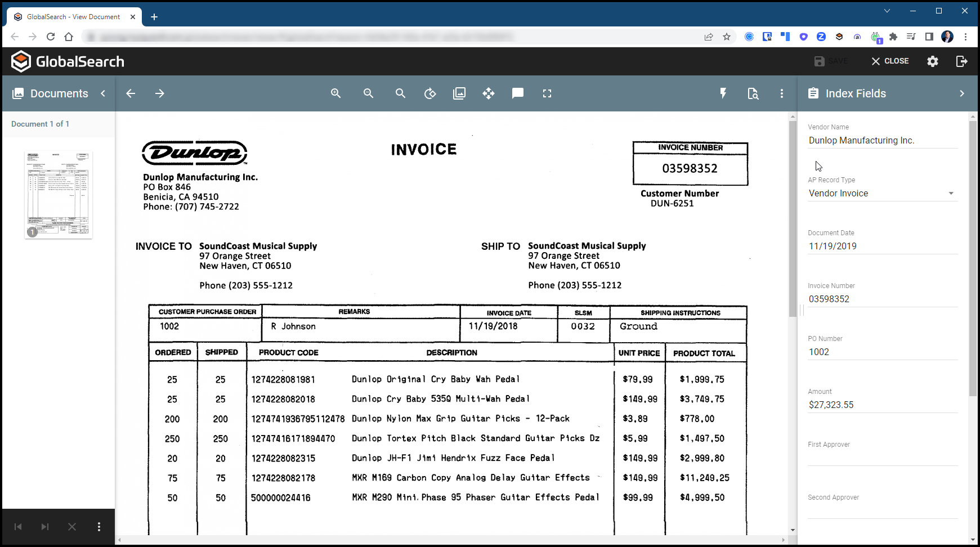This screenshot has height=547, width=980.
Task: Select the Zoom In tool
Action: [x=336, y=93]
